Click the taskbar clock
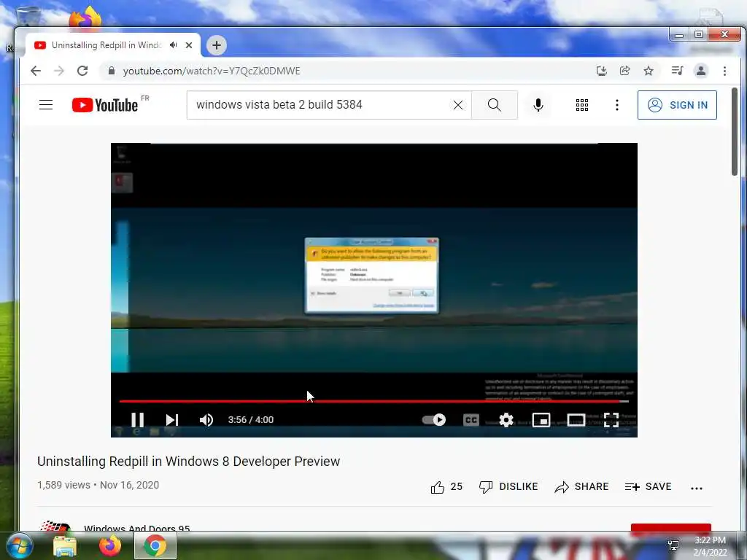747x560 pixels. pos(710,546)
